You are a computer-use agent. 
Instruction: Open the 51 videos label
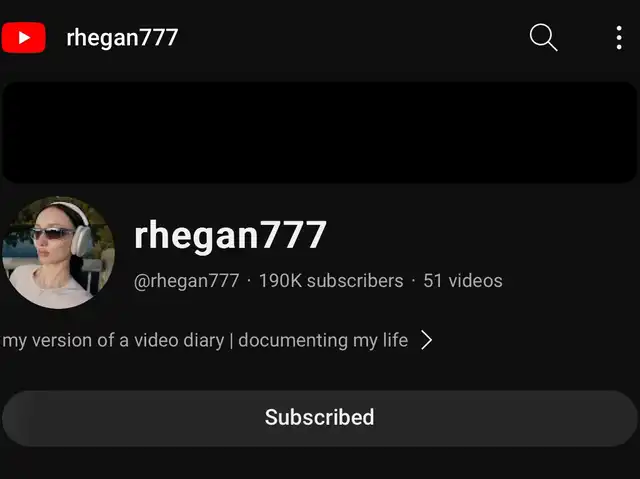[x=463, y=281]
